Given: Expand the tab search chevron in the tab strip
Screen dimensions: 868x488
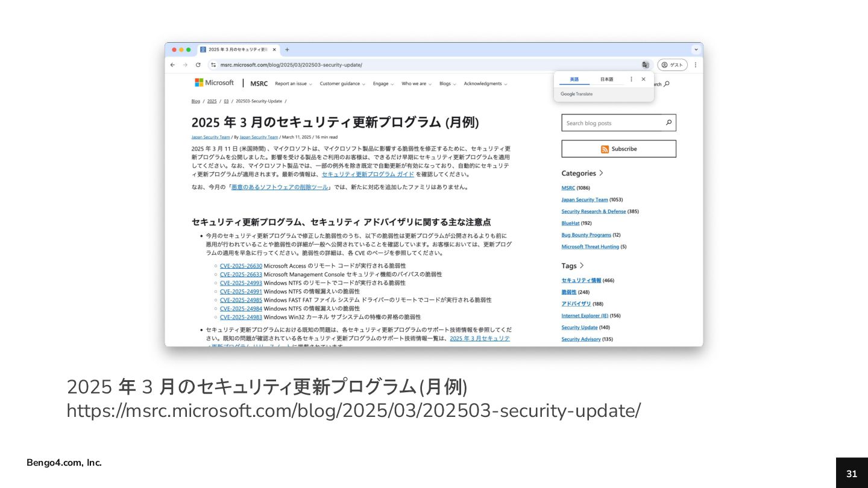Looking at the screenshot, I should tap(696, 49).
